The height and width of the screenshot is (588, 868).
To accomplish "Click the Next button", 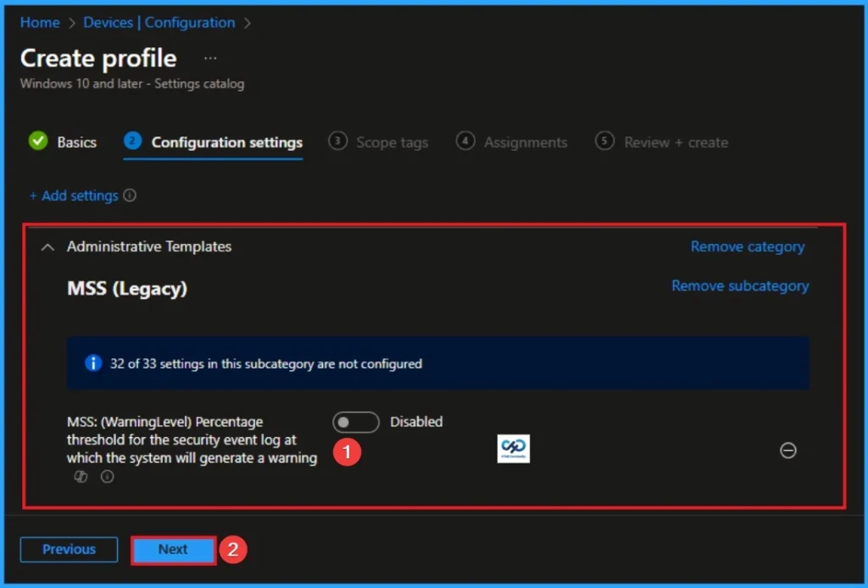I will (173, 549).
